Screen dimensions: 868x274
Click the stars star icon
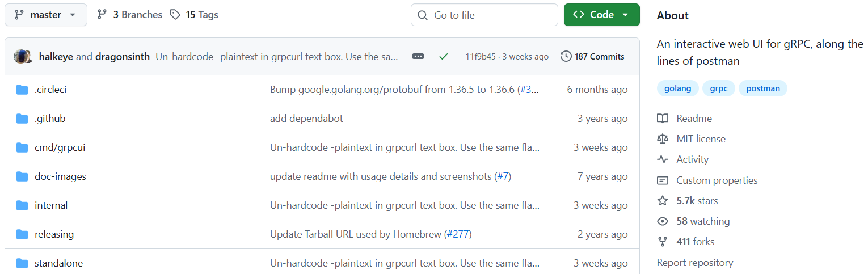point(663,201)
